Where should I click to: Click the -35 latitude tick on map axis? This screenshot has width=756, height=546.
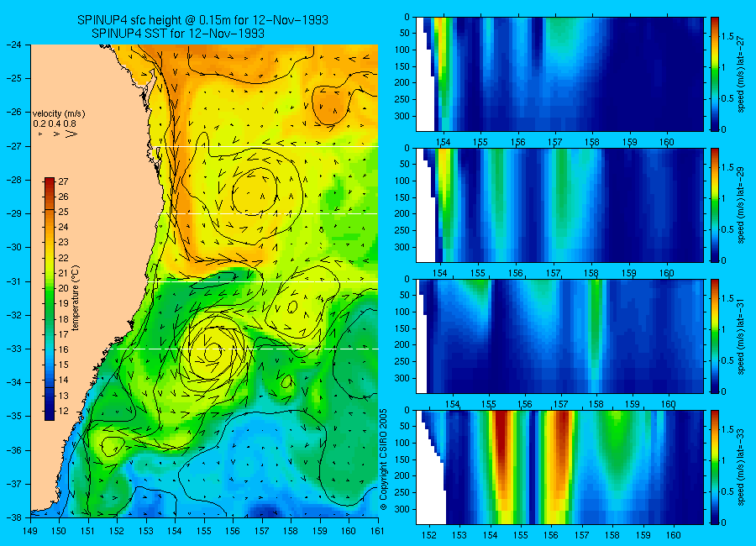tap(14, 416)
